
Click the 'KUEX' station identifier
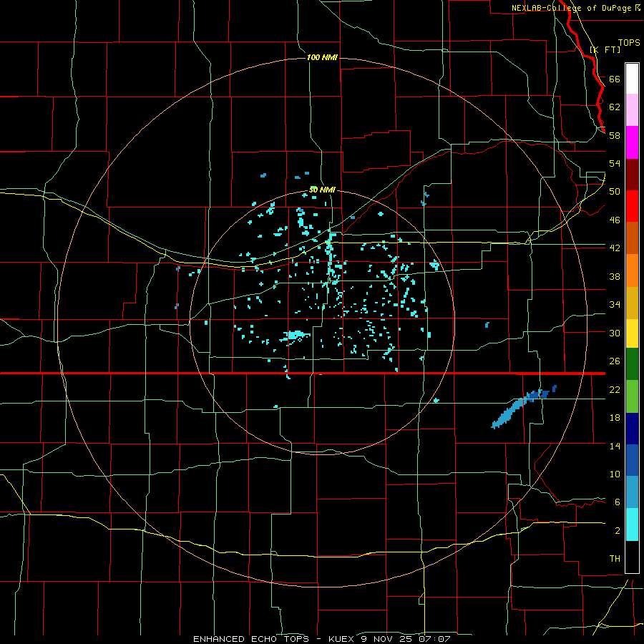[x=343, y=639]
